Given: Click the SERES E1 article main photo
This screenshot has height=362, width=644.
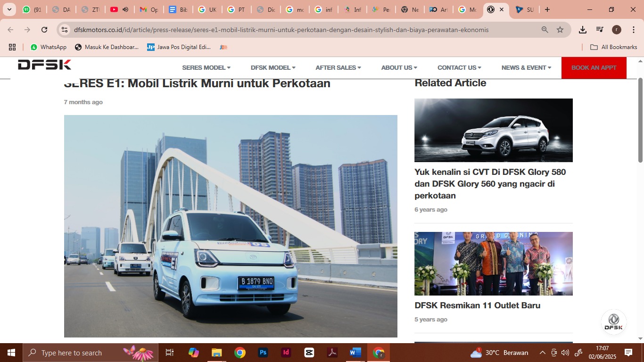Looking at the screenshot, I should (x=231, y=226).
